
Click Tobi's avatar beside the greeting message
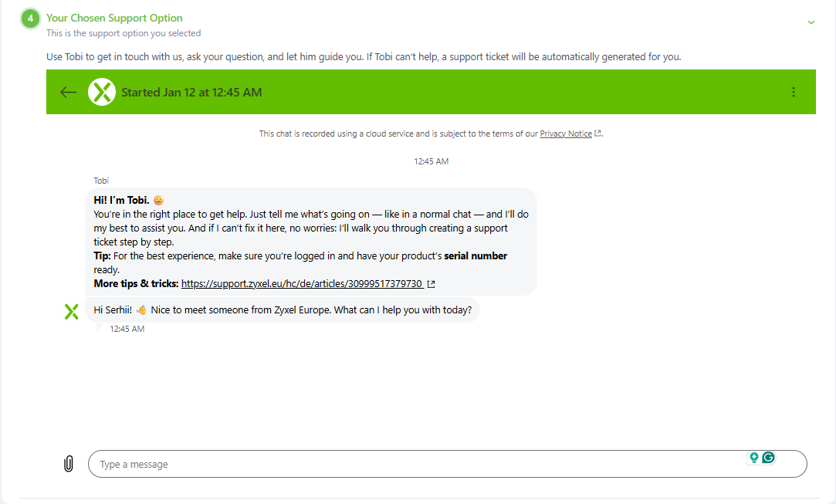point(71,311)
